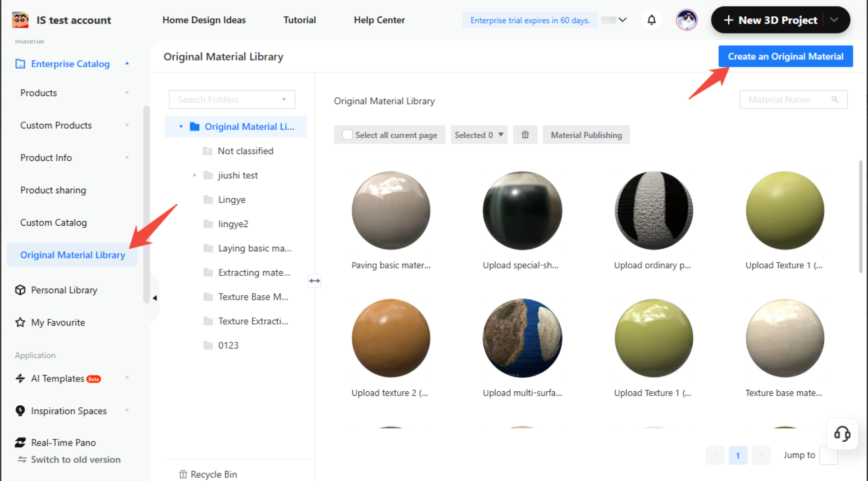
Task: Expand the New 3D Project dropdown arrow
Action: pos(834,20)
